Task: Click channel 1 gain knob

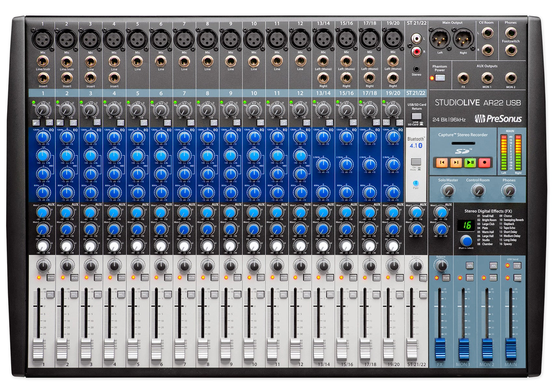Action: [x=43, y=110]
